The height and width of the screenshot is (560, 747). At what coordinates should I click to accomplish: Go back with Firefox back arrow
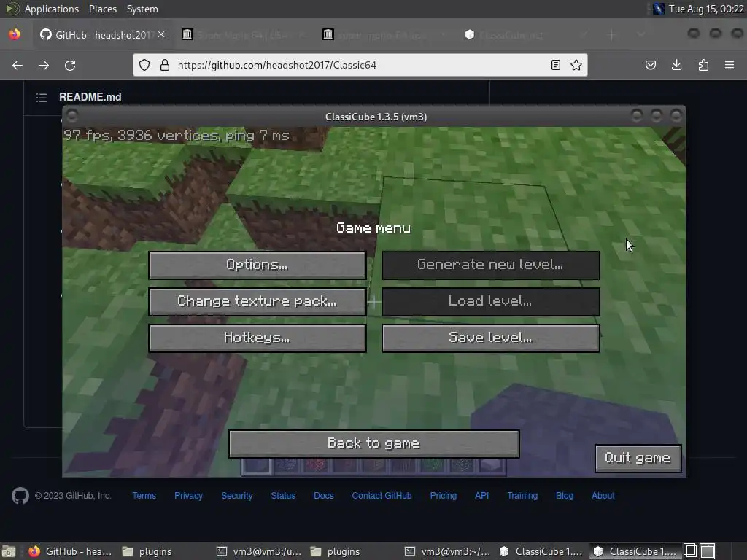tap(18, 65)
